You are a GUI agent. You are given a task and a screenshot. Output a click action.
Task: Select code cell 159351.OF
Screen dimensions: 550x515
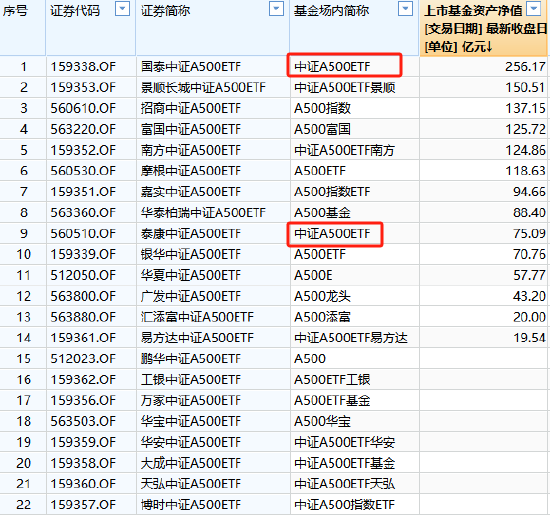(91, 192)
